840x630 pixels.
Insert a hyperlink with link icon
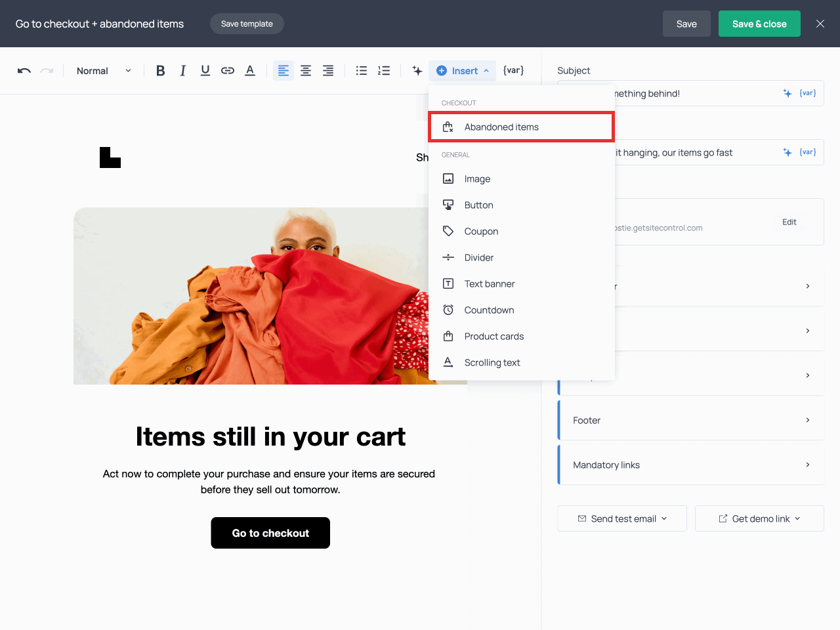coord(228,71)
